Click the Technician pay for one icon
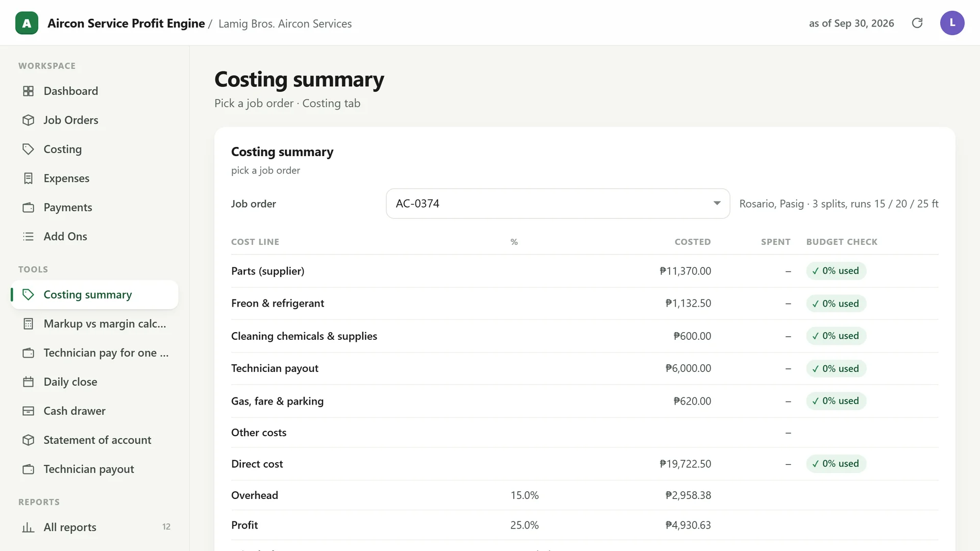Viewport: 980px width, 551px height. click(29, 353)
